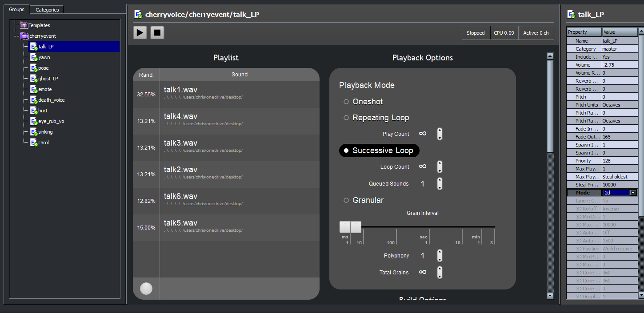Click the Sound column header

239,75
